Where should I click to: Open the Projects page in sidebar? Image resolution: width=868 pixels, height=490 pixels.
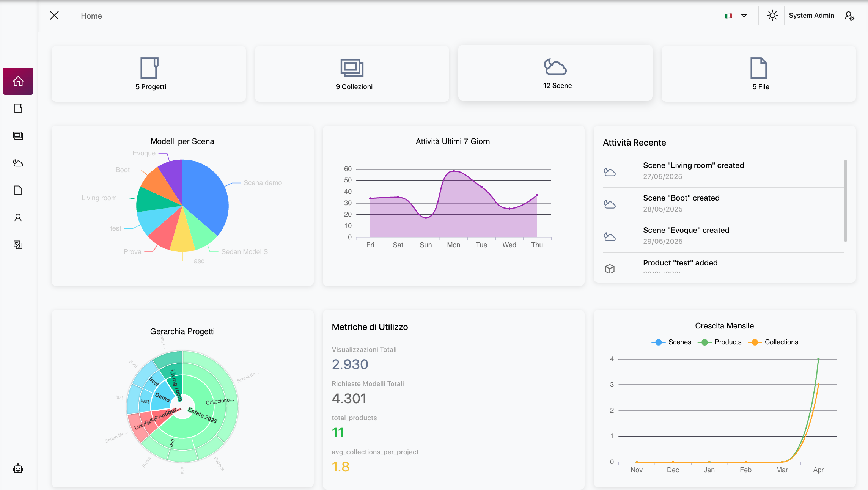(x=18, y=108)
